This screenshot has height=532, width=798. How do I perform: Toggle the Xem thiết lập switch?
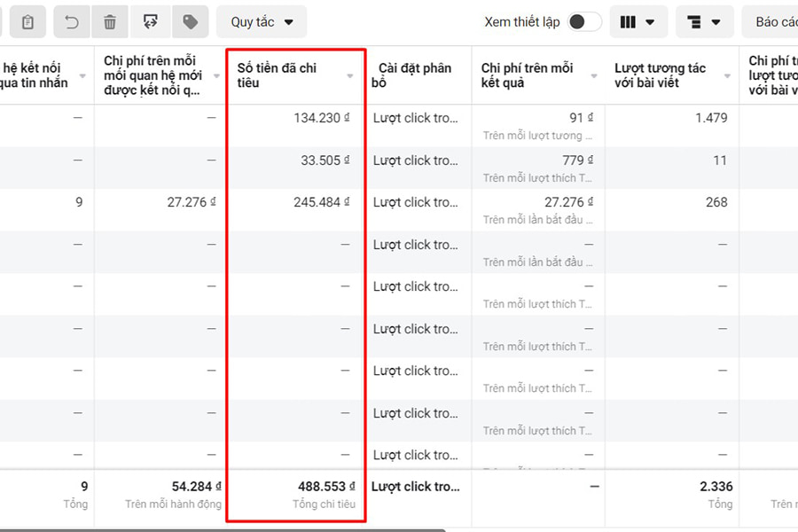584,22
